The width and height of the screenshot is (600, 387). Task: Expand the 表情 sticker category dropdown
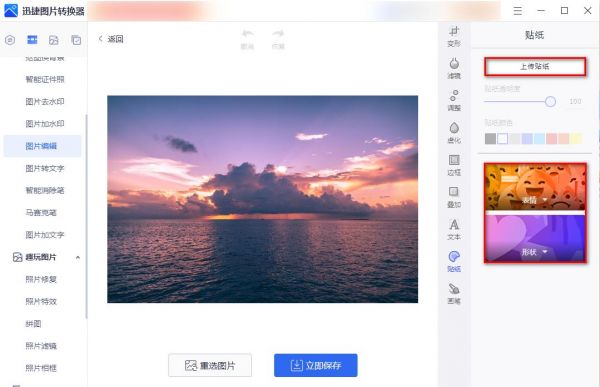545,200
